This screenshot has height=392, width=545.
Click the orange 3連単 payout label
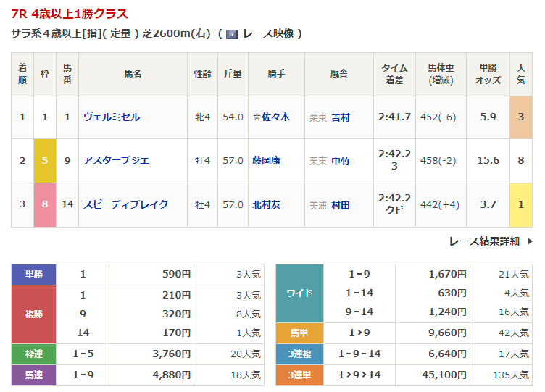coord(299,375)
